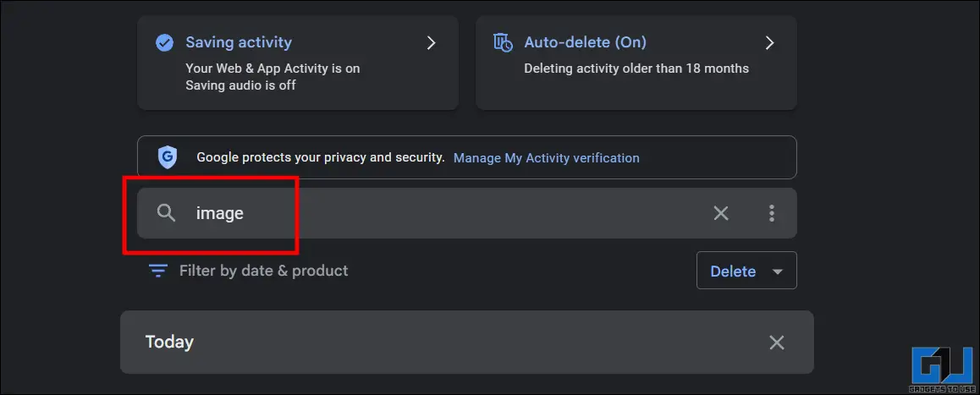Clear the search text with the X
980x395 pixels.
pyautogui.click(x=721, y=213)
